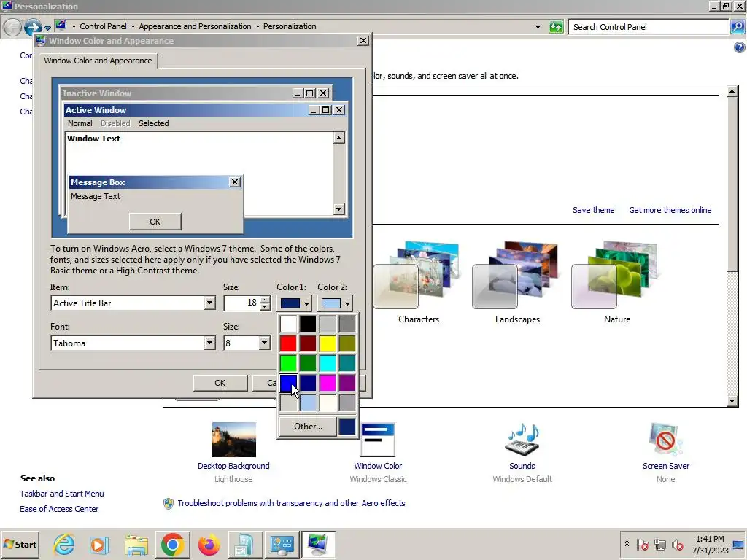Open the Color 2 dropdown arrow

pos(347,303)
